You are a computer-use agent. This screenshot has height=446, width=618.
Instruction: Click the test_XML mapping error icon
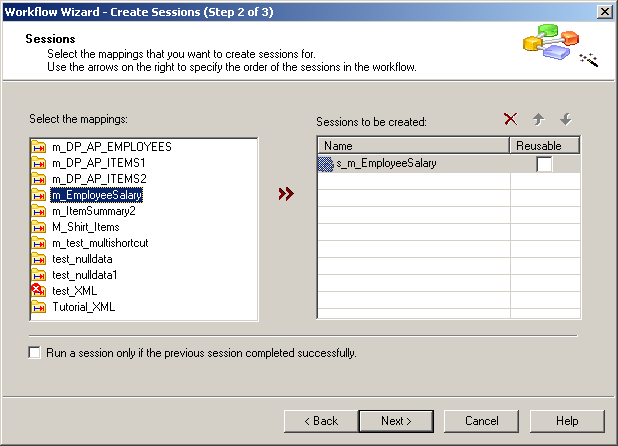39,291
